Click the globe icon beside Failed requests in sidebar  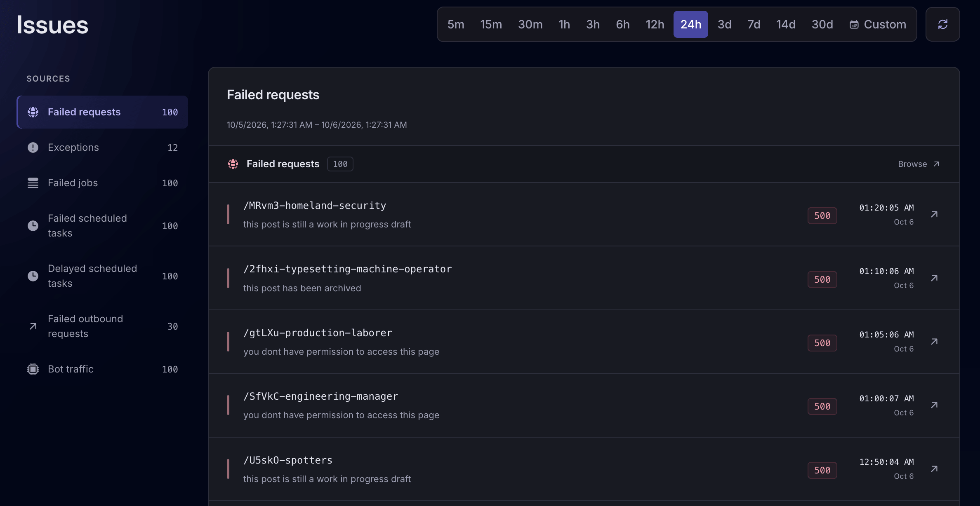pyautogui.click(x=33, y=112)
